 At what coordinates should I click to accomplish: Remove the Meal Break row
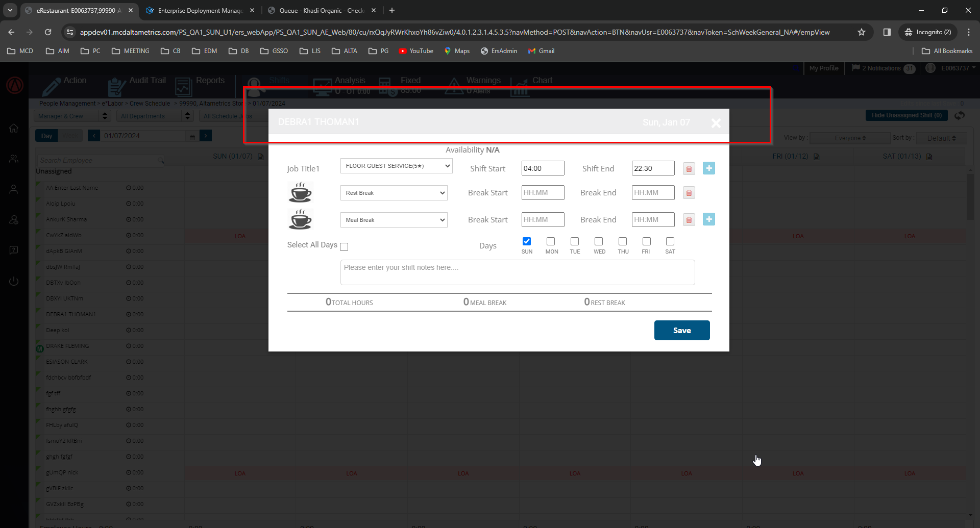[689, 220]
